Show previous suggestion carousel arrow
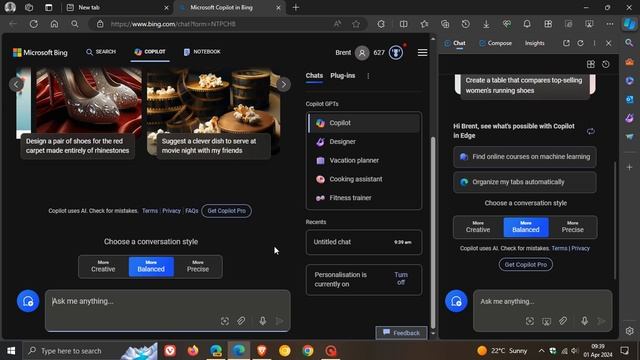 coord(16,84)
